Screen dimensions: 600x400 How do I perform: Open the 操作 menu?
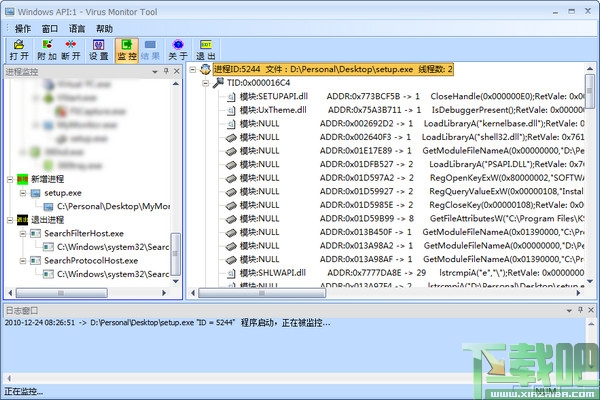coord(23,29)
